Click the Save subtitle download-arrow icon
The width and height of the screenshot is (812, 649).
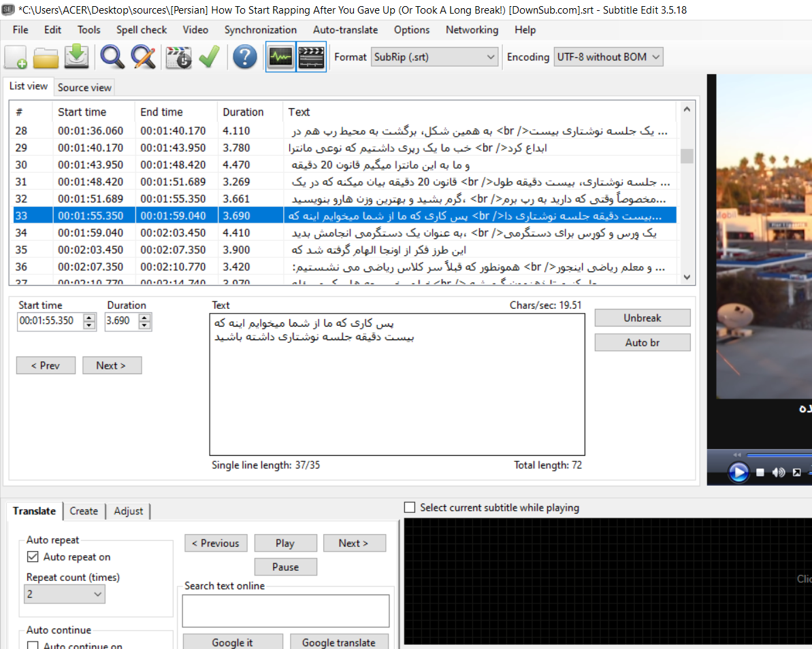[77, 57]
